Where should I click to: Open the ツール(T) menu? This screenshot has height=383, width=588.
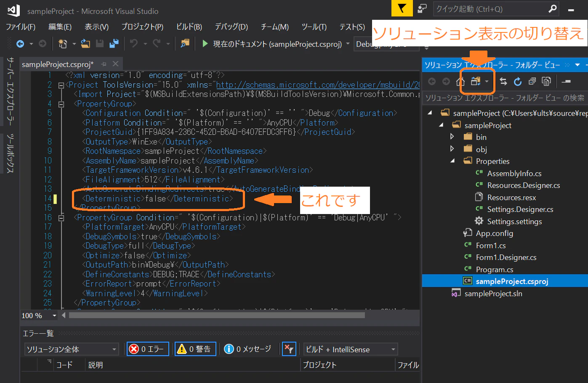(x=314, y=27)
